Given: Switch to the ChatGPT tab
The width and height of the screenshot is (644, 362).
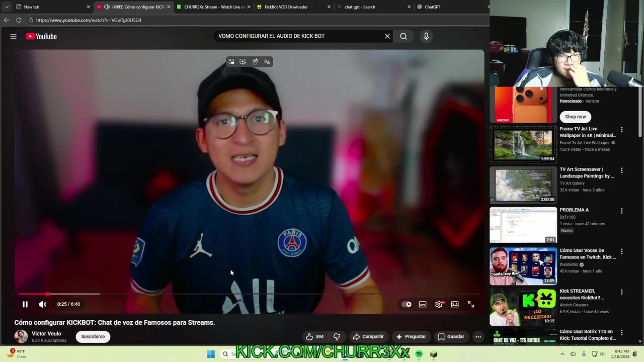Looking at the screenshot, I should click(450, 7).
